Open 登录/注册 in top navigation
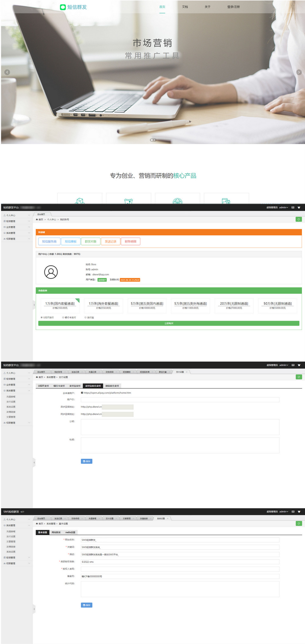The width and height of the screenshot is (305, 644). pos(233,7)
